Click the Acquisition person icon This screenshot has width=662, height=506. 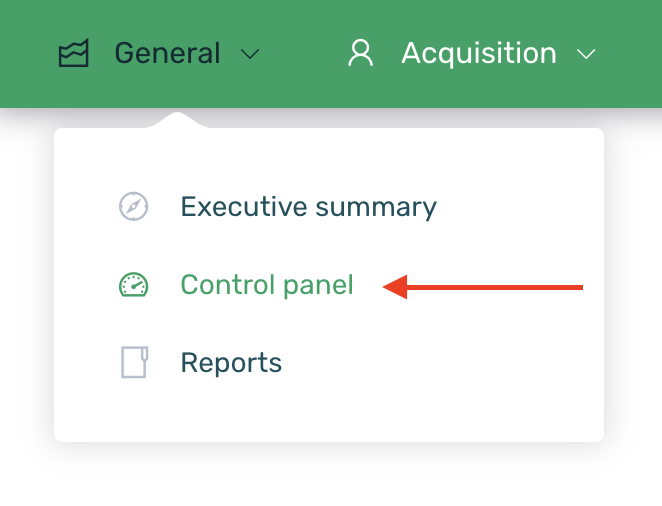360,53
